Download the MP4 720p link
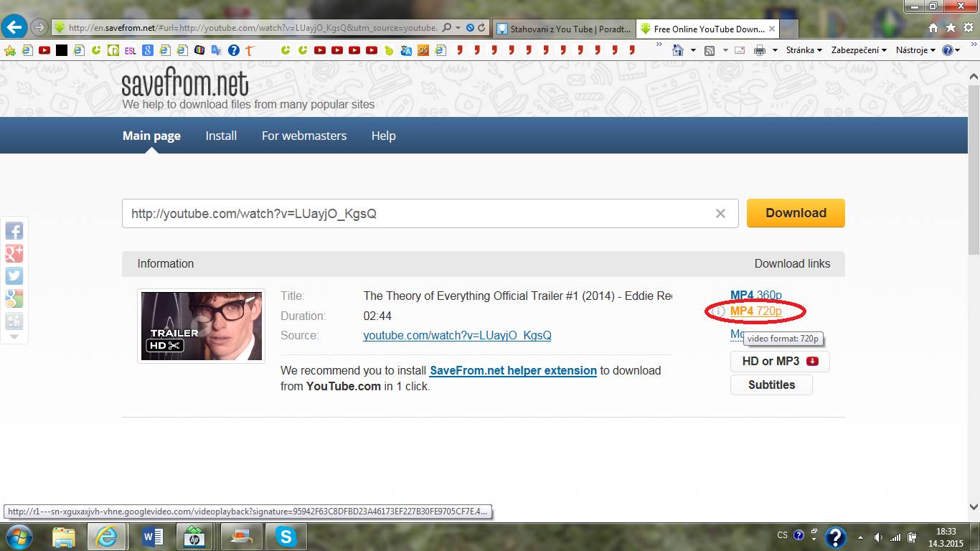Image resolution: width=980 pixels, height=551 pixels. (756, 311)
